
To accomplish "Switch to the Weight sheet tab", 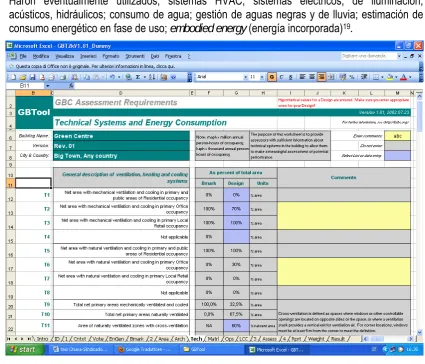I will (x=316, y=339).
